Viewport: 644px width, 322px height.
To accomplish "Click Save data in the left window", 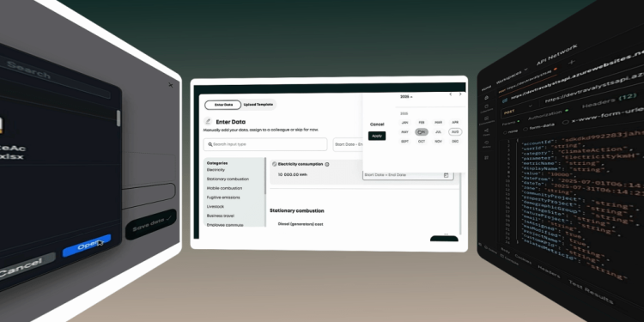I will pos(151,224).
